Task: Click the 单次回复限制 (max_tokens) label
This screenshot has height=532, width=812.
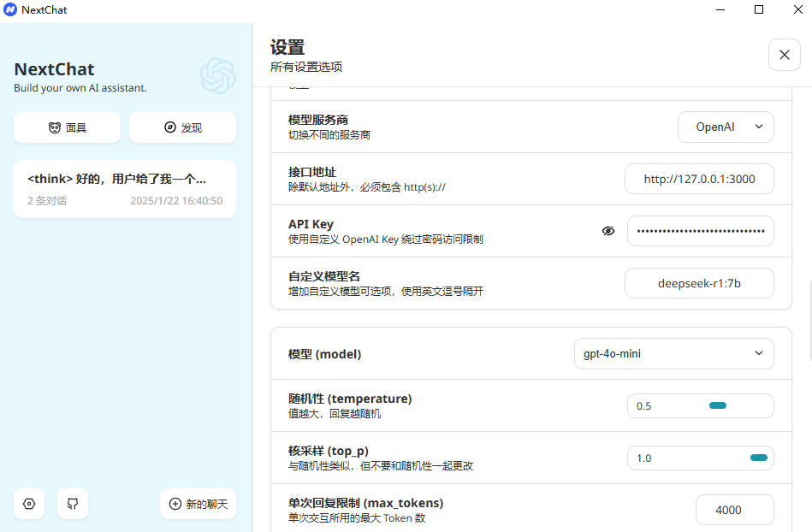Action: (x=365, y=503)
